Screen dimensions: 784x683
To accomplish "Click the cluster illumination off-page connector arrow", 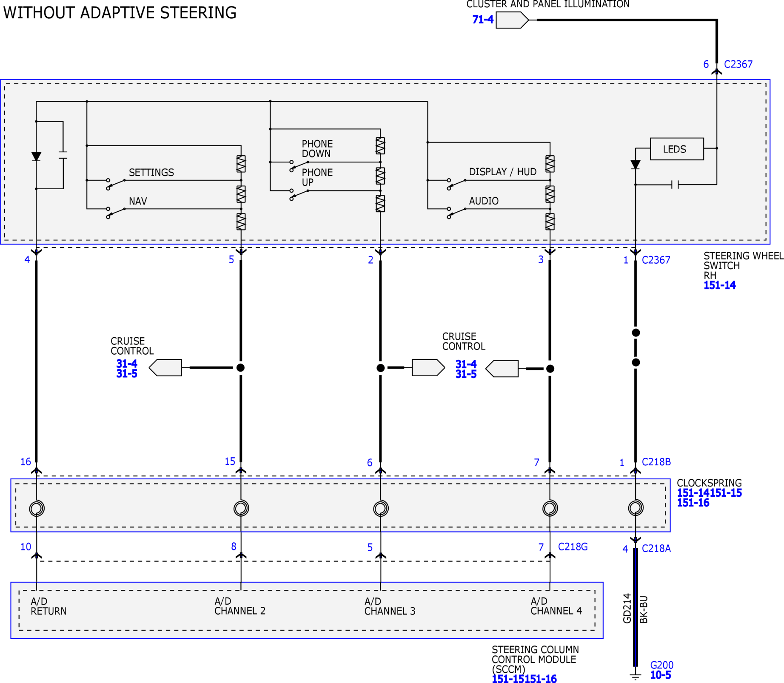I will pyautogui.click(x=512, y=20).
